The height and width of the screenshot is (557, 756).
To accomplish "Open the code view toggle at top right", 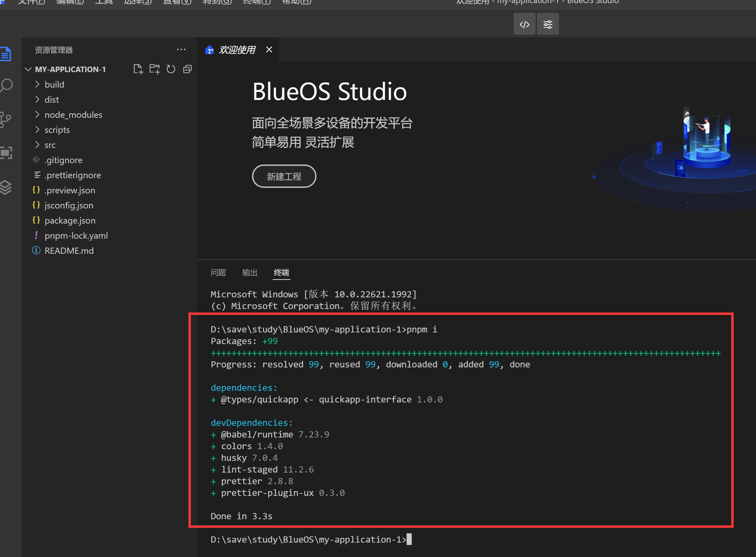I will 524,24.
